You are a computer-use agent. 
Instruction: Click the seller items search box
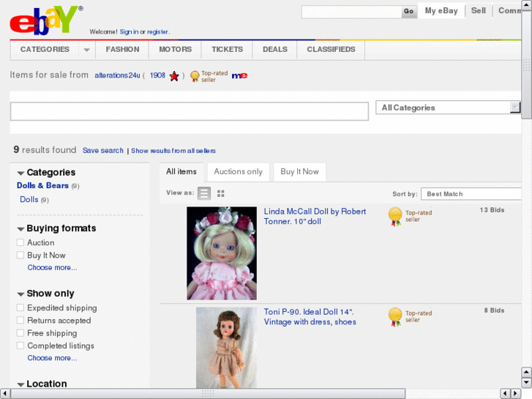(x=190, y=111)
